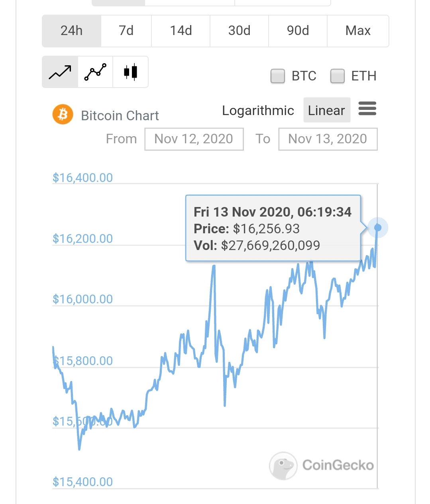Select the Linear scale option
This screenshot has height=504, width=430.
pyautogui.click(x=326, y=110)
